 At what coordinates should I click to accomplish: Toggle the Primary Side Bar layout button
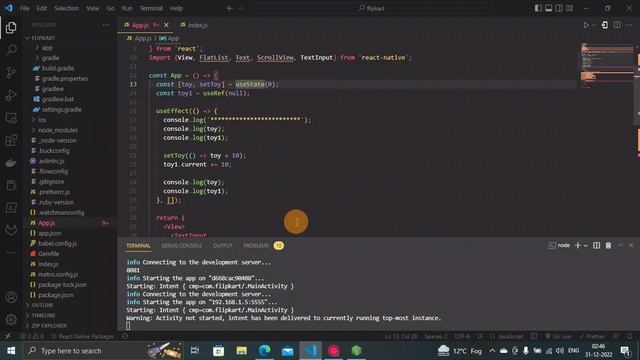538,8
